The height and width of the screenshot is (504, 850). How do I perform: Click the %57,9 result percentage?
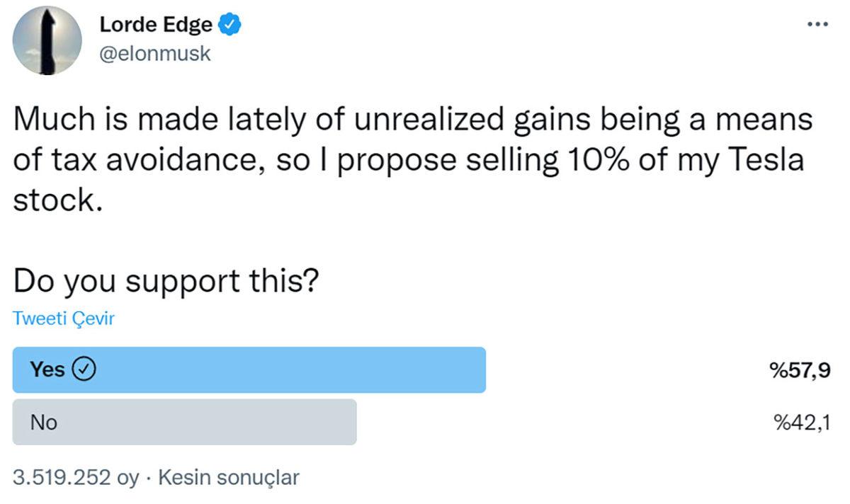point(799,369)
